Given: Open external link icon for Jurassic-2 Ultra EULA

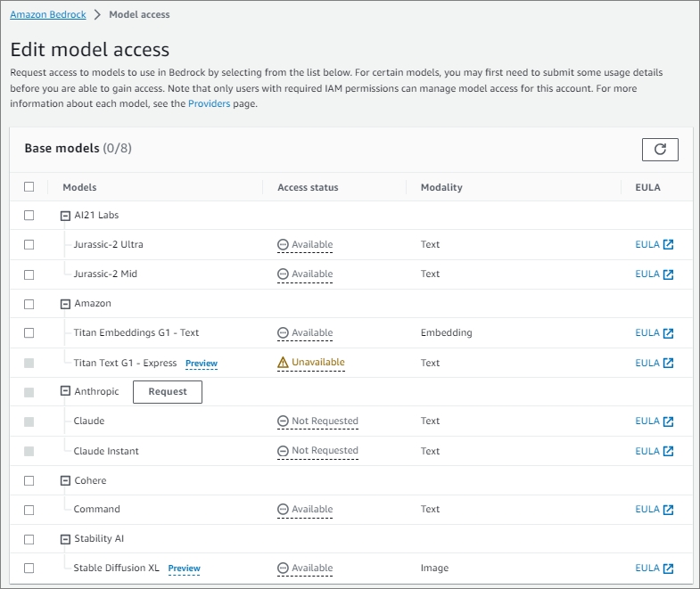Looking at the screenshot, I should click(x=668, y=245).
